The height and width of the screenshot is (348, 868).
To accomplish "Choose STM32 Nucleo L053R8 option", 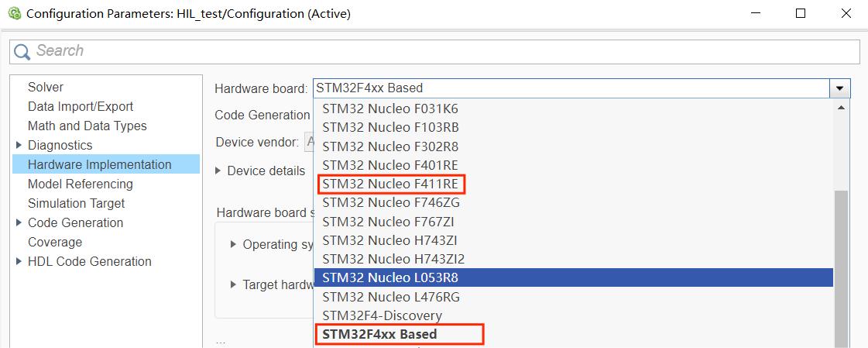I will [574, 277].
